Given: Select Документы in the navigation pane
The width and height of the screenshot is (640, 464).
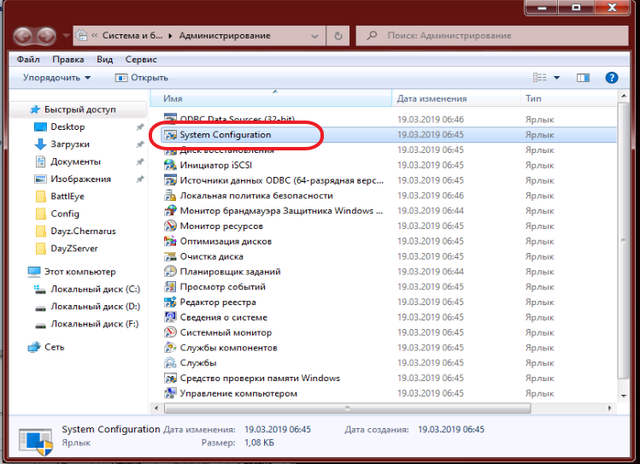Looking at the screenshot, I should 78,162.
